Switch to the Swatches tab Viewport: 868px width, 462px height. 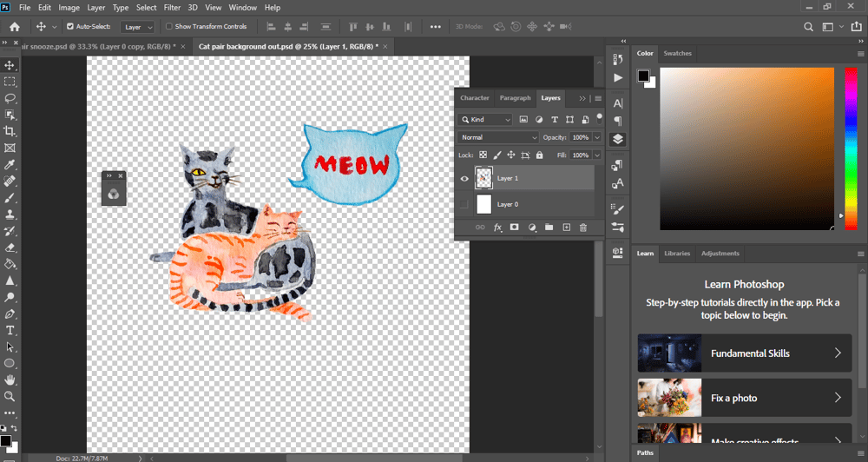click(678, 53)
